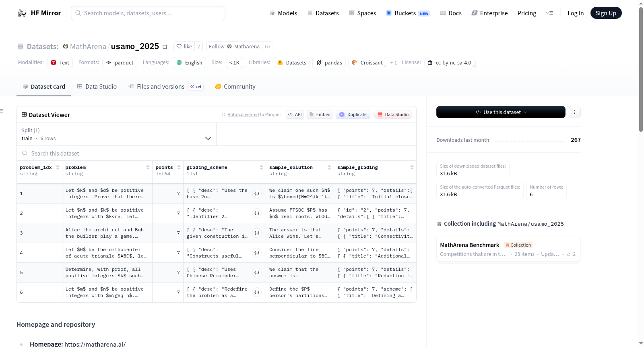
Task: Click the like count 2
Action: coord(198,46)
